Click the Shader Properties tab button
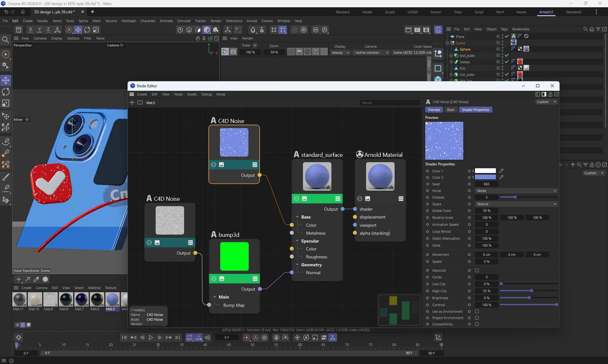Image resolution: width=608 pixels, height=364 pixels. tap(475, 110)
